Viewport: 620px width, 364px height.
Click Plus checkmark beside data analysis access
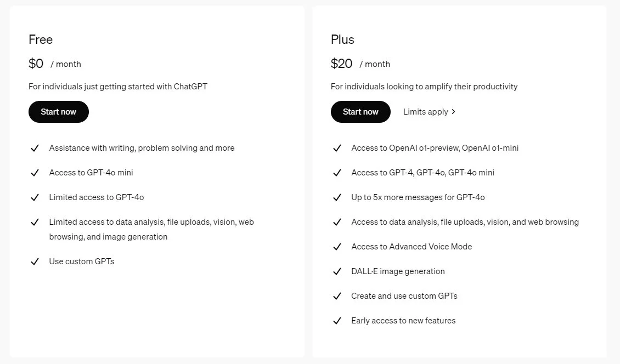pos(337,222)
